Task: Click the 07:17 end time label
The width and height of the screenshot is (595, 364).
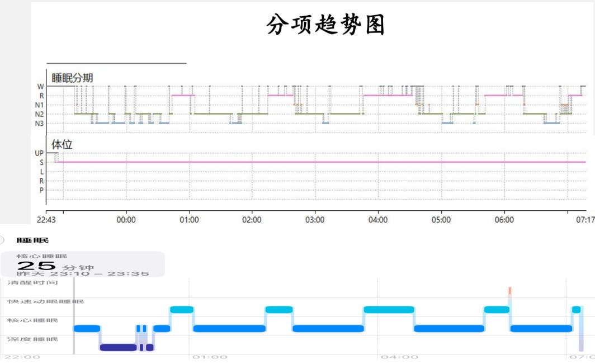Action: pos(585,220)
